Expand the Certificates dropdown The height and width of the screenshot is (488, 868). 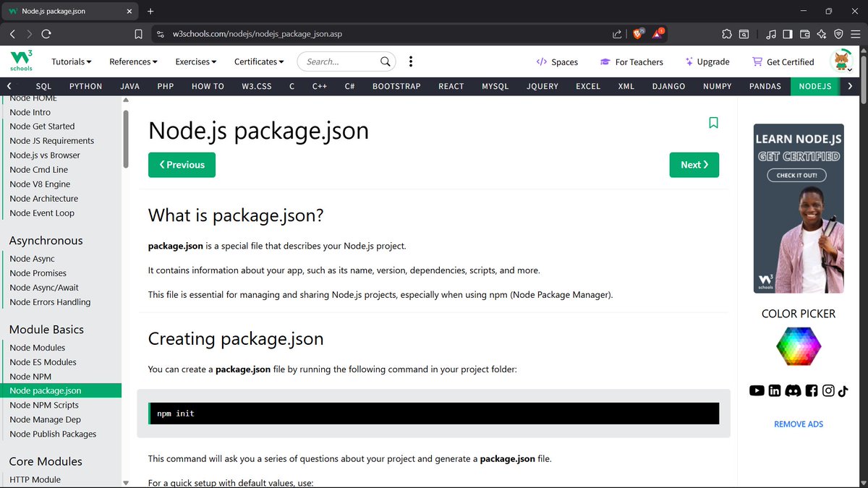pyautogui.click(x=259, y=61)
